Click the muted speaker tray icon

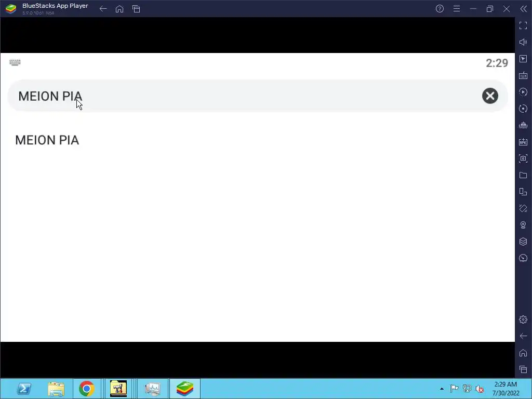480,389
